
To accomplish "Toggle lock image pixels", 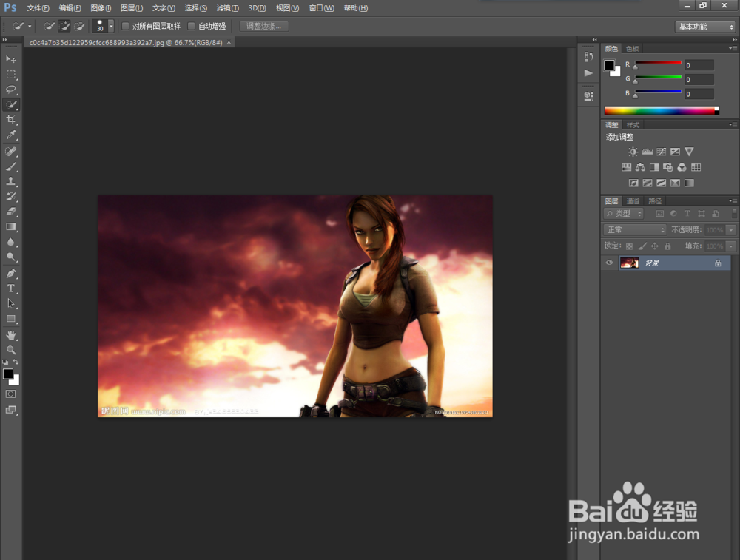I will pyautogui.click(x=642, y=246).
